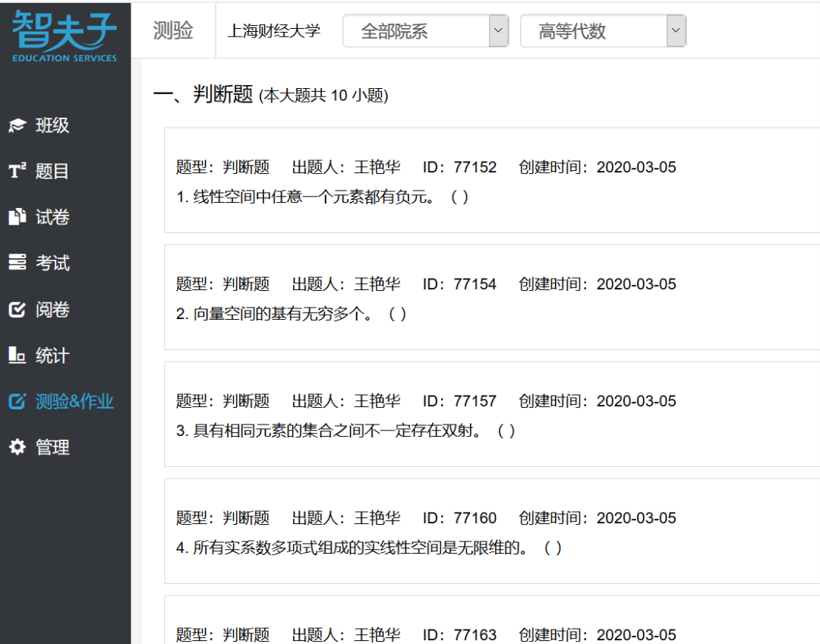Open the 全部院系 dropdown
The height and width of the screenshot is (644, 820).
426,31
